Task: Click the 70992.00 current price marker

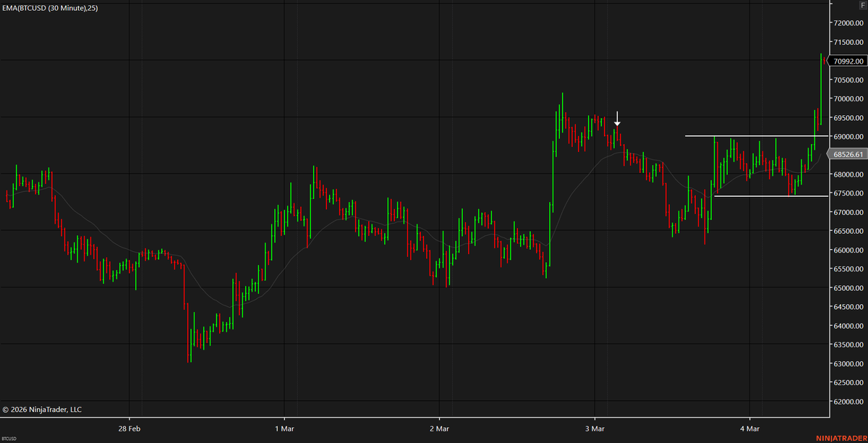Action: pyautogui.click(x=849, y=62)
